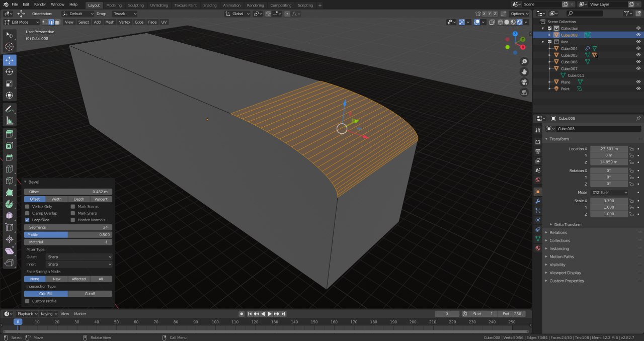Uncheck Loop Slide checkbox
Viewport: 644px width, 341px height.
28,220
